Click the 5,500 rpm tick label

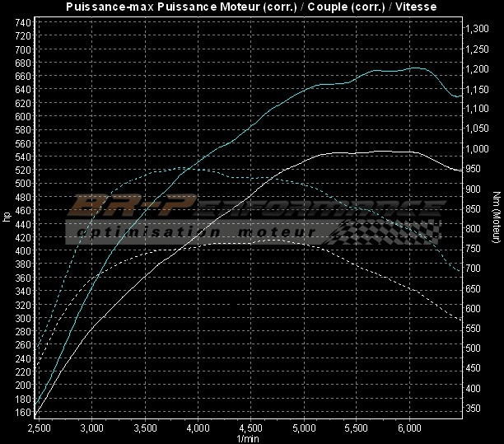(357, 428)
